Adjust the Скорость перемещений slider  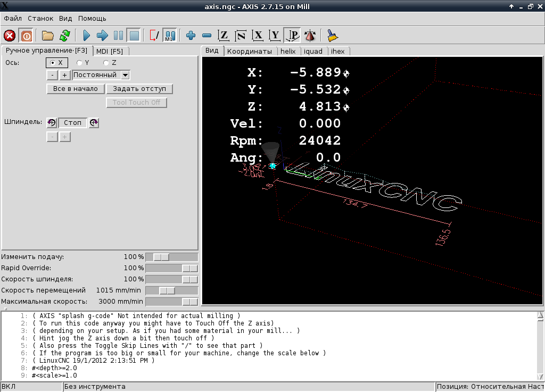click(167, 290)
